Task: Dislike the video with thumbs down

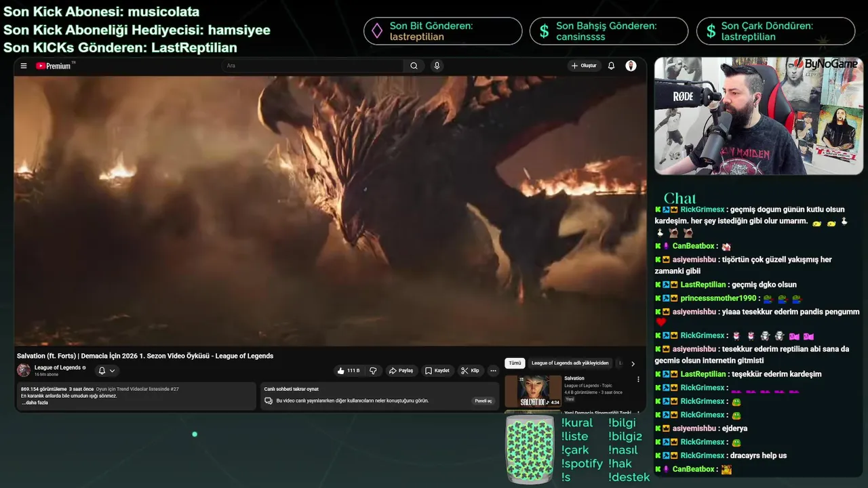Action: pos(373,371)
